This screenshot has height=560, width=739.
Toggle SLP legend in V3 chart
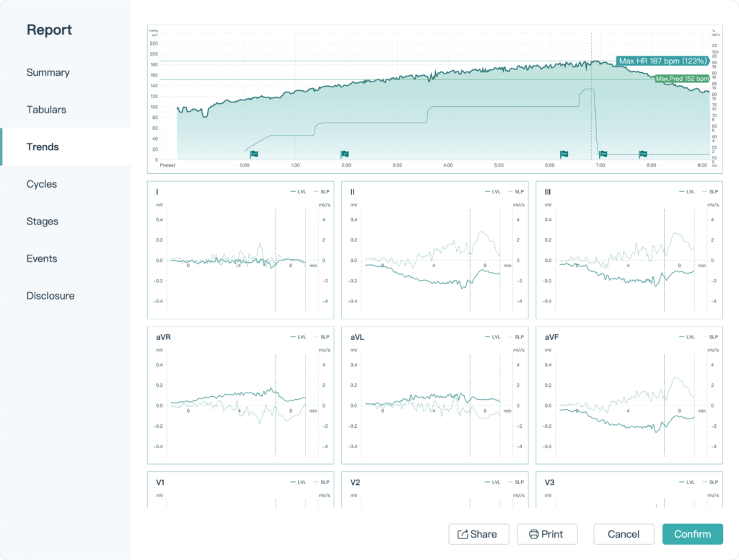pos(710,482)
